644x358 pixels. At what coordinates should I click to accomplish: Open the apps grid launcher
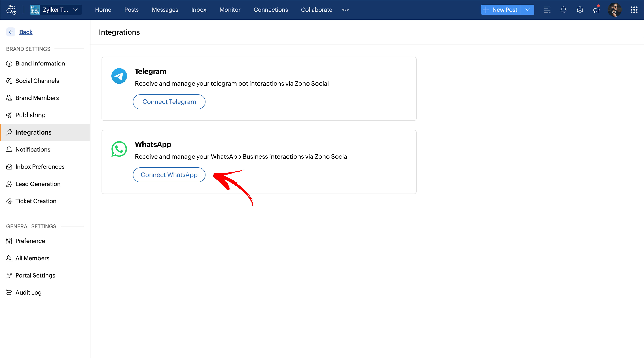click(634, 10)
